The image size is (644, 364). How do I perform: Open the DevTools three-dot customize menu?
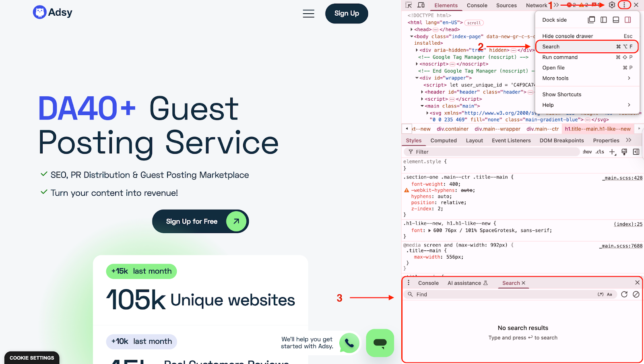[x=624, y=5]
